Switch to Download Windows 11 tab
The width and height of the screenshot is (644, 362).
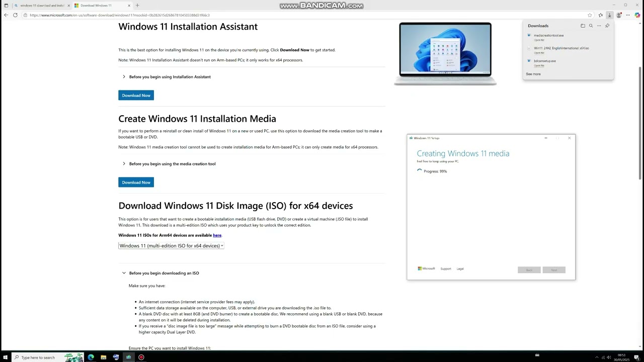102,6
